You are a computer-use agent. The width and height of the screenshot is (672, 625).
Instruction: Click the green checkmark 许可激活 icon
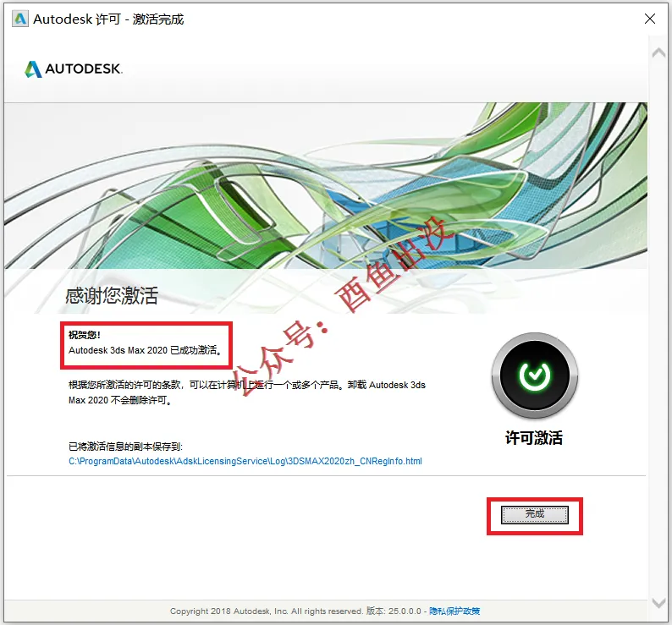534,376
